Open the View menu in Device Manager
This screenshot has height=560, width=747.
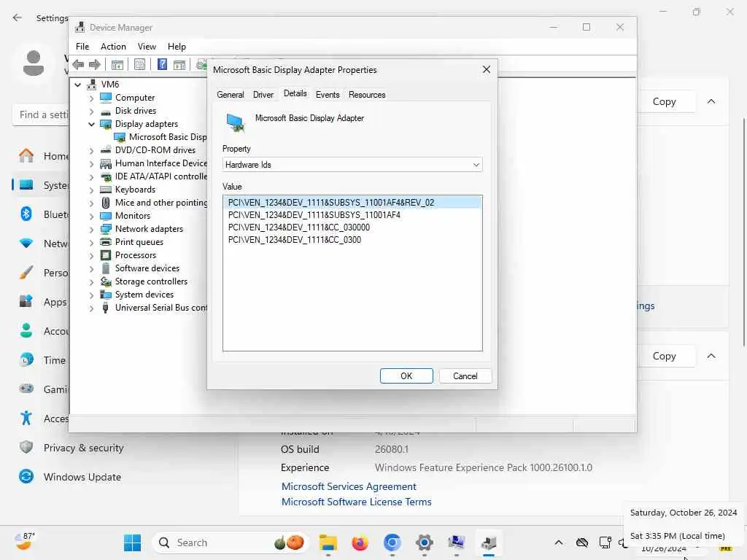[x=147, y=47]
